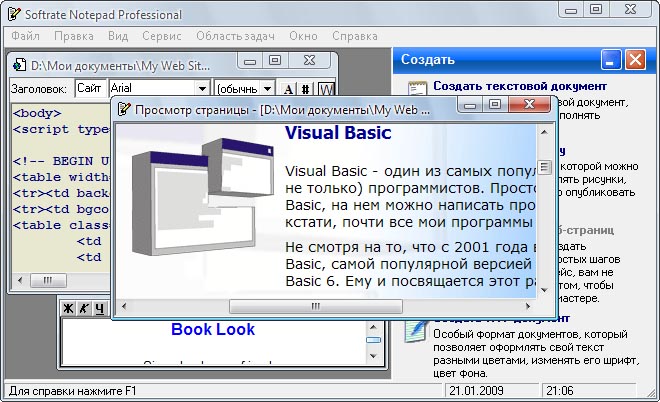The width and height of the screenshot is (660, 402).
Task: Minimize the Создать task panel
Action: [608, 60]
